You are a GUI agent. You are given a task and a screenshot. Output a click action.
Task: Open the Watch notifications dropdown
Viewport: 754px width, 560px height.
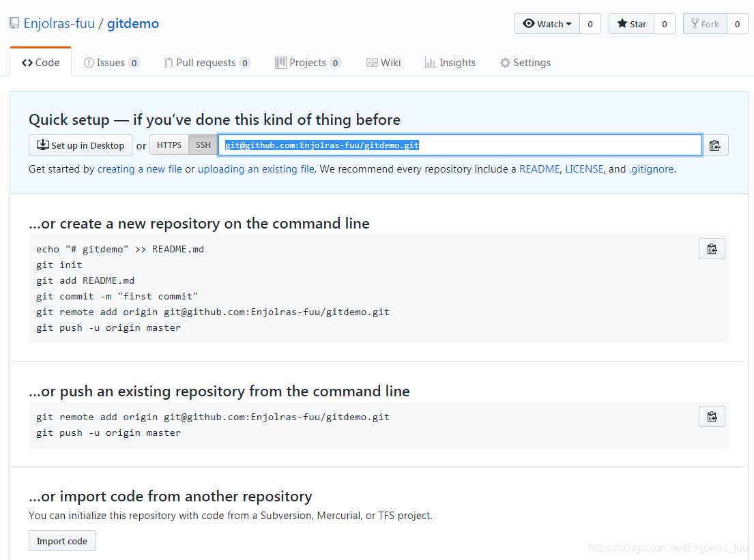(x=547, y=24)
